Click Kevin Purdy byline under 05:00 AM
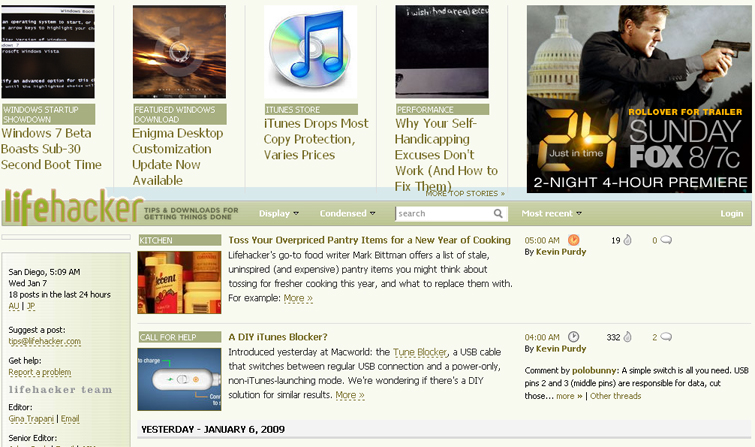This screenshot has height=447, width=755. tap(561, 252)
